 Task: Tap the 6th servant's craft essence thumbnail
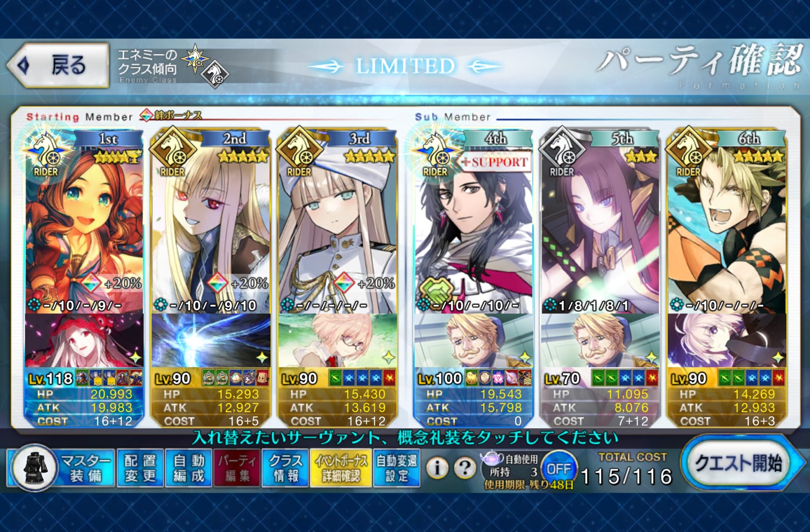click(726, 340)
